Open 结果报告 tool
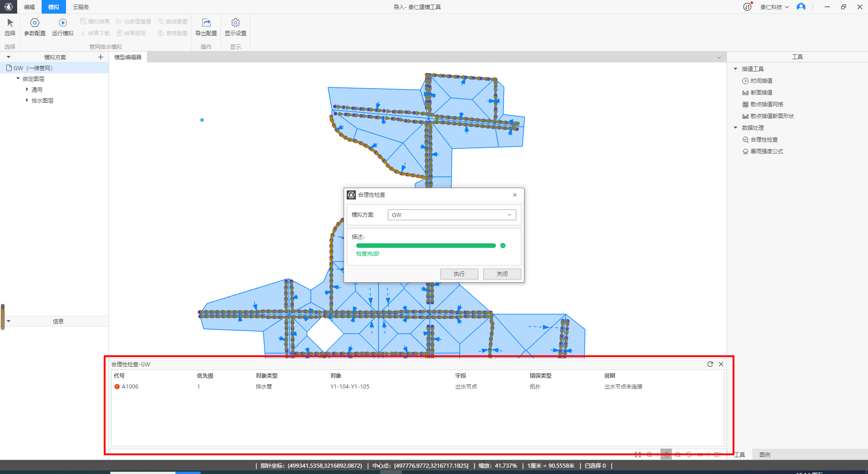The height and width of the screenshot is (474, 868). click(x=131, y=33)
